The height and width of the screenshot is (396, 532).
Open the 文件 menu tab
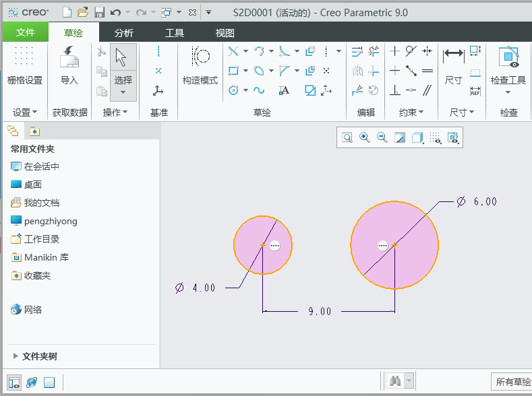click(26, 32)
